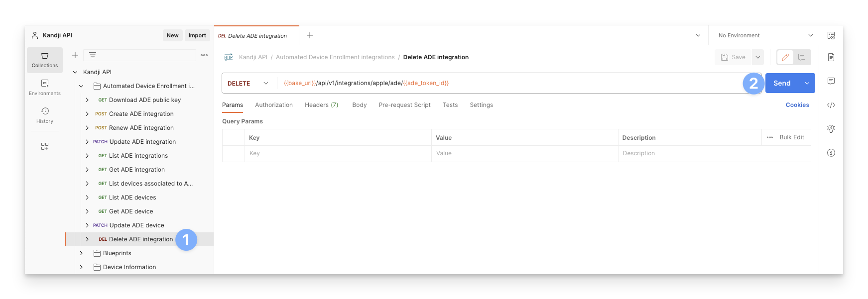This screenshot has width=868, height=299.
Task: Click the folder icon for Device Information
Action: coord(97,267)
